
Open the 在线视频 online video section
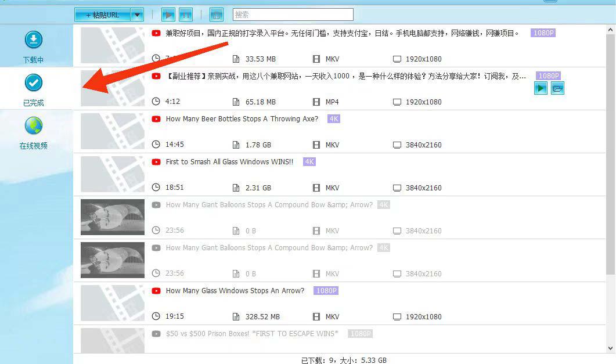pos(34,133)
